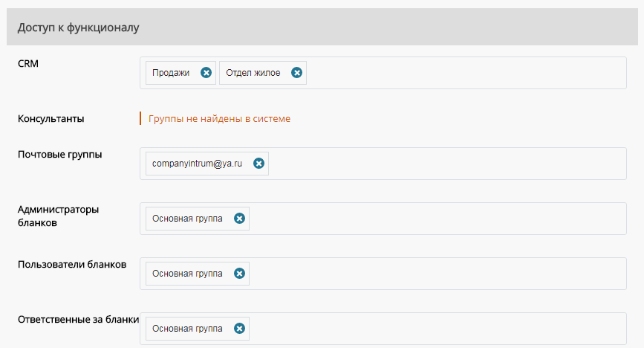This screenshot has width=644, height=348.
Task: Click Основная группа tag in Пользователи бланков
Action: tap(187, 274)
